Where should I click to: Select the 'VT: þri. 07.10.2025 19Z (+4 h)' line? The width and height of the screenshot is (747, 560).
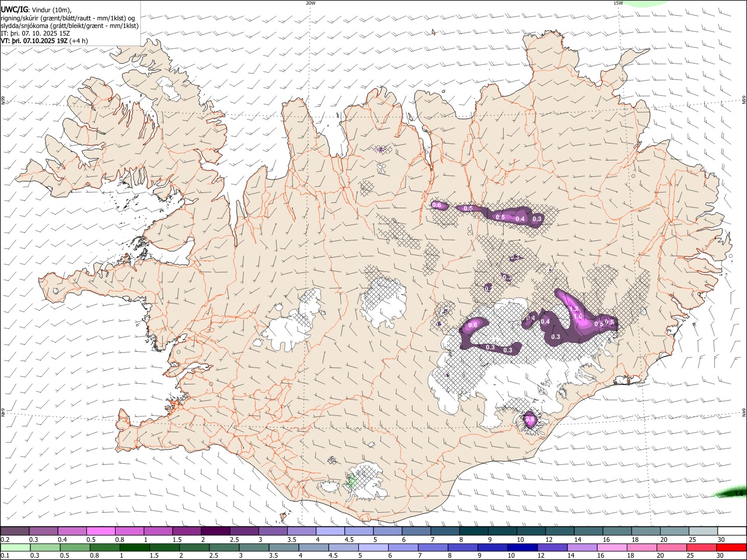click(44, 41)
